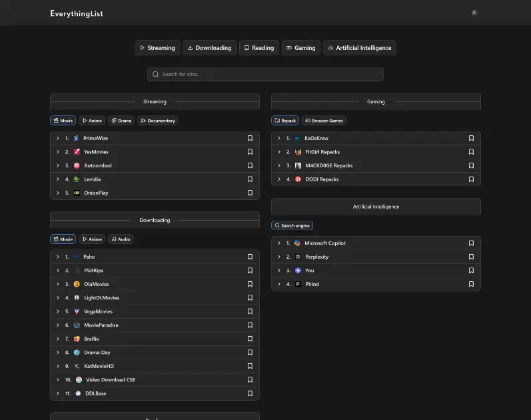
Task: Select the Documentary tab under Streaming
Action: point(158,121)
